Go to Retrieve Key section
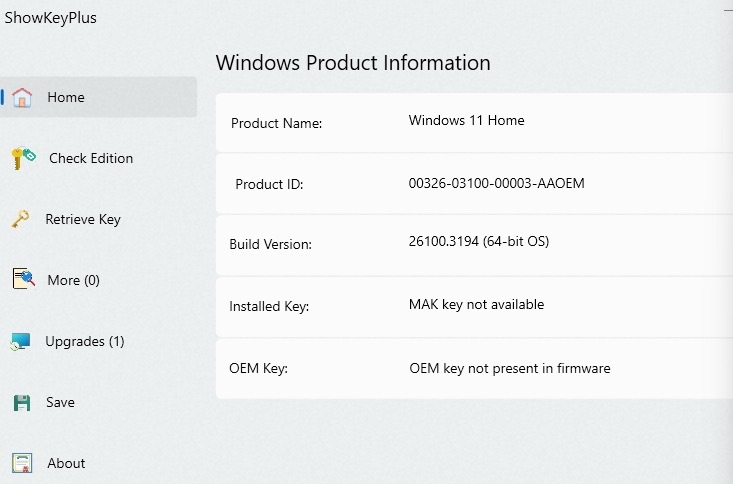Viewport: 733px width, 484px height. tap(83, 219)
